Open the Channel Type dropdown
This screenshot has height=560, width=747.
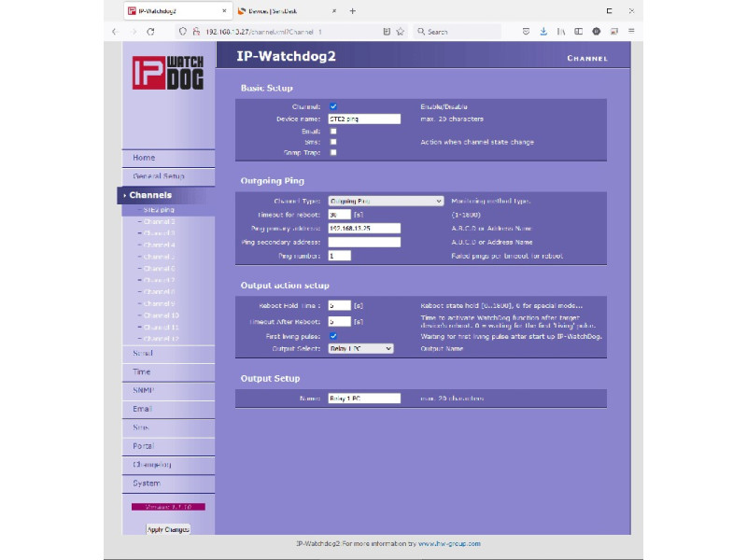386,201
